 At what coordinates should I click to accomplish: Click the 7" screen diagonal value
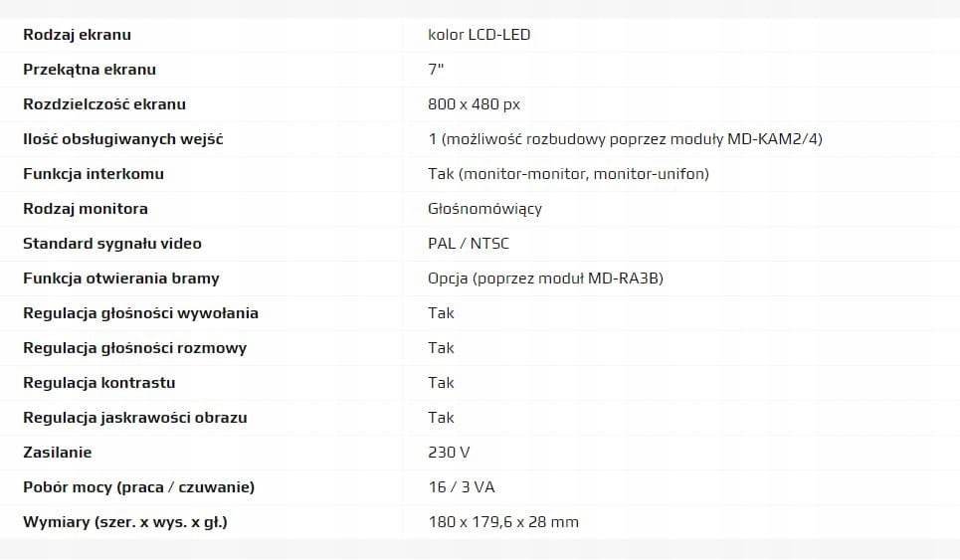(x=435, y=70)
